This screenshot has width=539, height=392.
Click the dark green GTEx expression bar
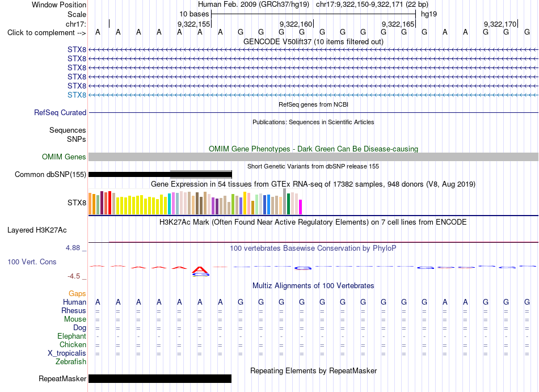288,204
